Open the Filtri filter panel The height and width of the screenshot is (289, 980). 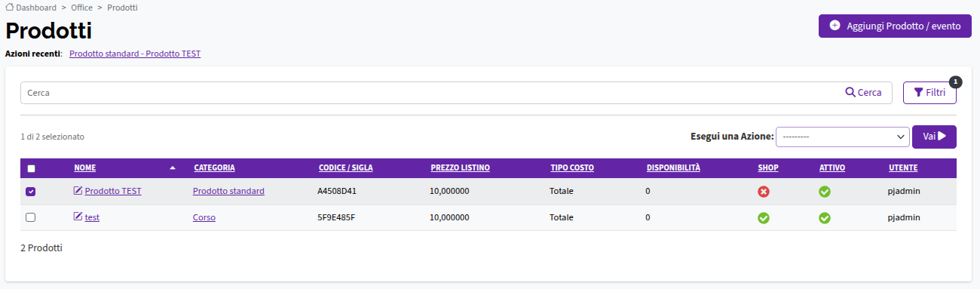[x=929, y=93]
